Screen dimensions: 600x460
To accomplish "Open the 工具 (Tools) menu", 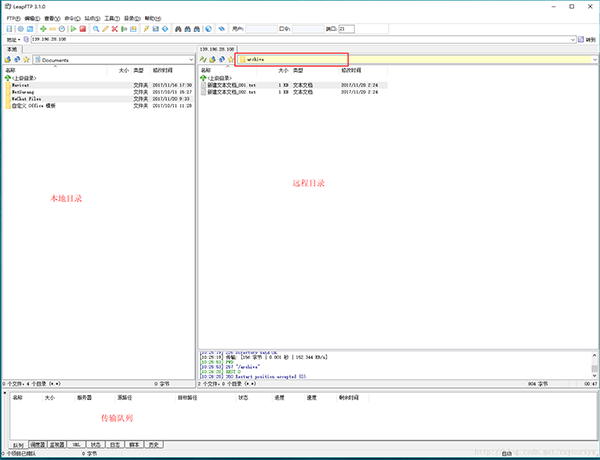I will [112, 18].
